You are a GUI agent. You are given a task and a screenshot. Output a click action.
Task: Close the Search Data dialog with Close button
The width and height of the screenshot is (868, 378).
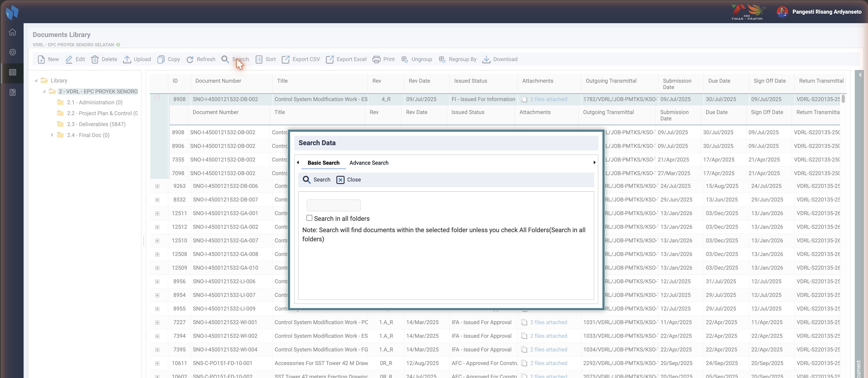coord(349,180)
